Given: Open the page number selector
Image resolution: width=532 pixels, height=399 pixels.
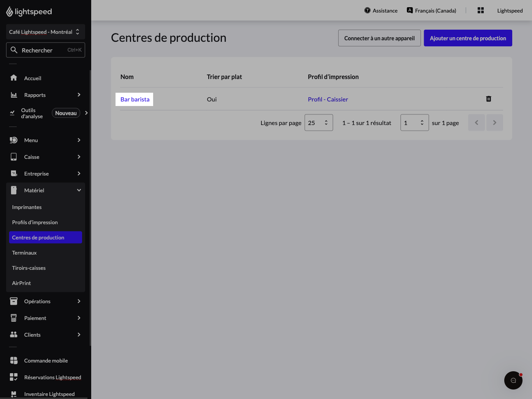Looking at the screenshot, I should tap(415, 123).
